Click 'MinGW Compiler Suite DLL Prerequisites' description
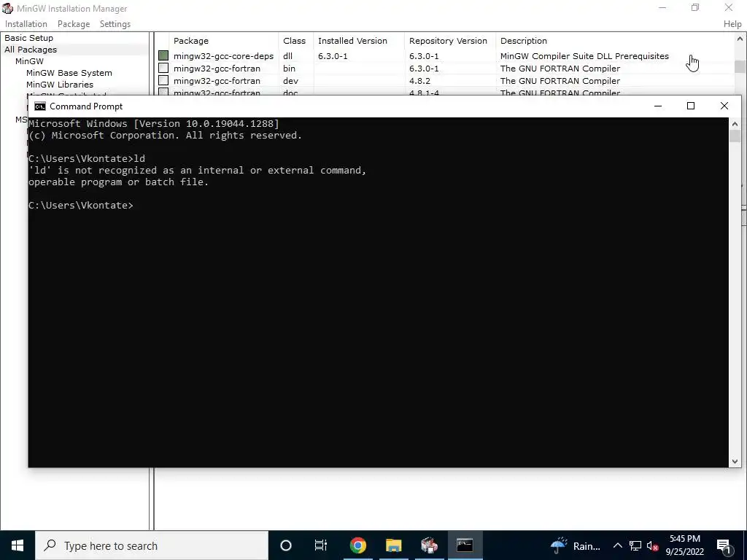This screenshot has height=560, width=747. tap(584, 56)
